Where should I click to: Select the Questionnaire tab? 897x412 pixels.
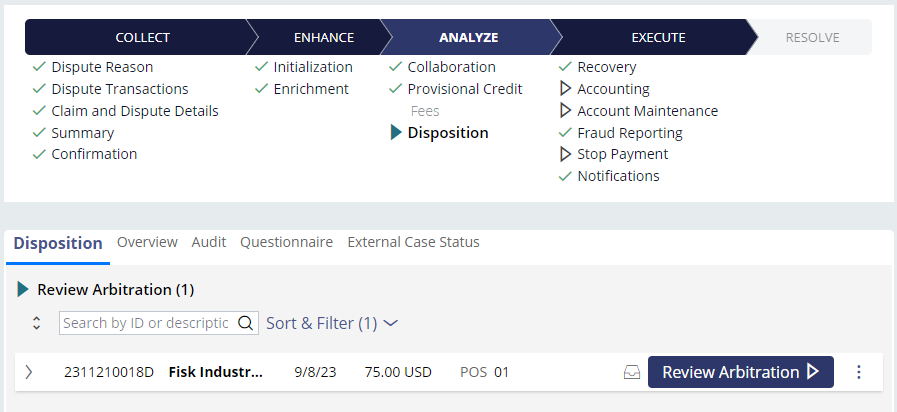286,242
